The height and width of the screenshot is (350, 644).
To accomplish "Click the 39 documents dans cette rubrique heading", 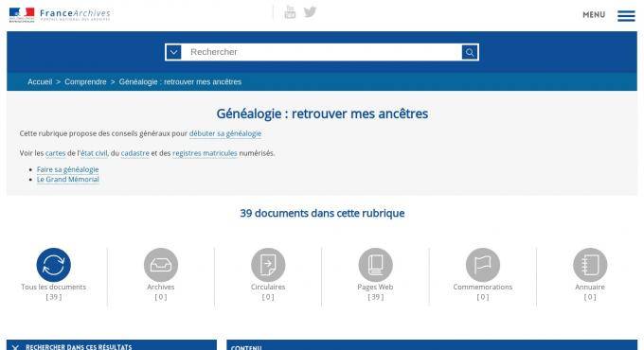I will (x=322, y=214).
